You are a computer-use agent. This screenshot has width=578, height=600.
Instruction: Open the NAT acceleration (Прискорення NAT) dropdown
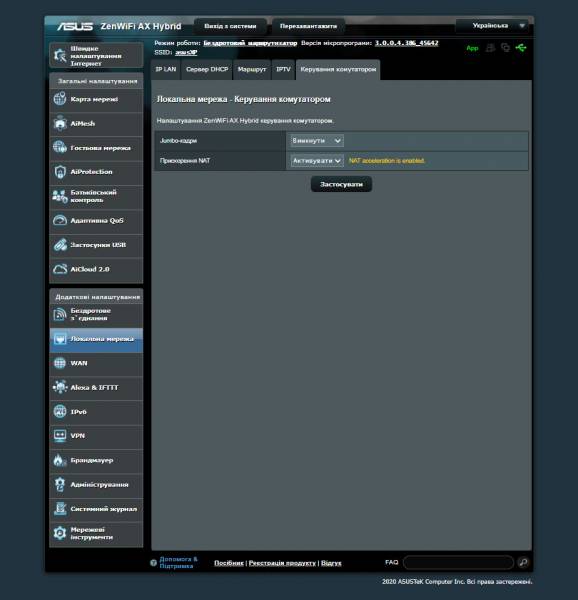[x=317, y=161]
